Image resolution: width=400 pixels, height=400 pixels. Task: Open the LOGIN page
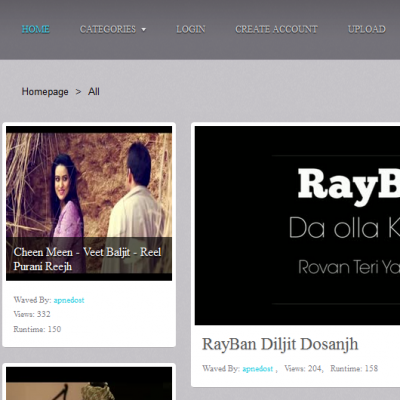point(191,29)
